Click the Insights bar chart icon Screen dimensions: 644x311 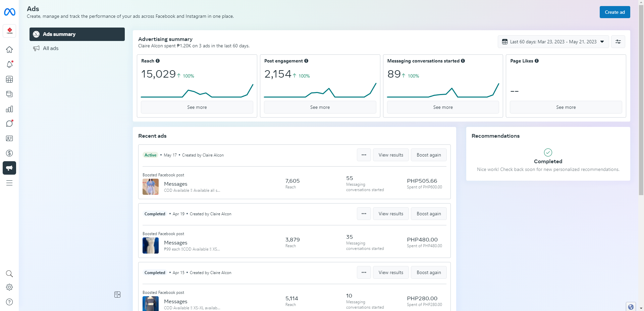point(9,109)
